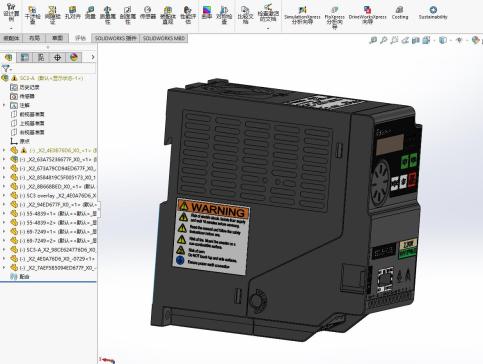Image resolution: width=483 pixels, height=364 pixels.
Task: Open Design Study dropdown arrow
Action: (11, 28)
